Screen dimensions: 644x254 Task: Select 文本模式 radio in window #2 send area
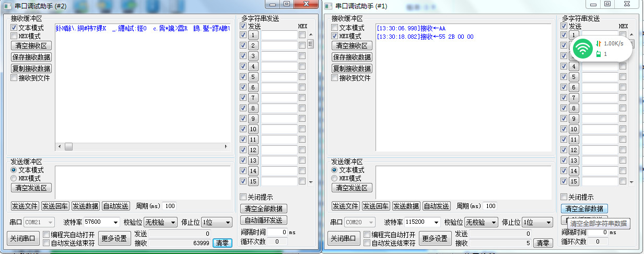point(14,170)
